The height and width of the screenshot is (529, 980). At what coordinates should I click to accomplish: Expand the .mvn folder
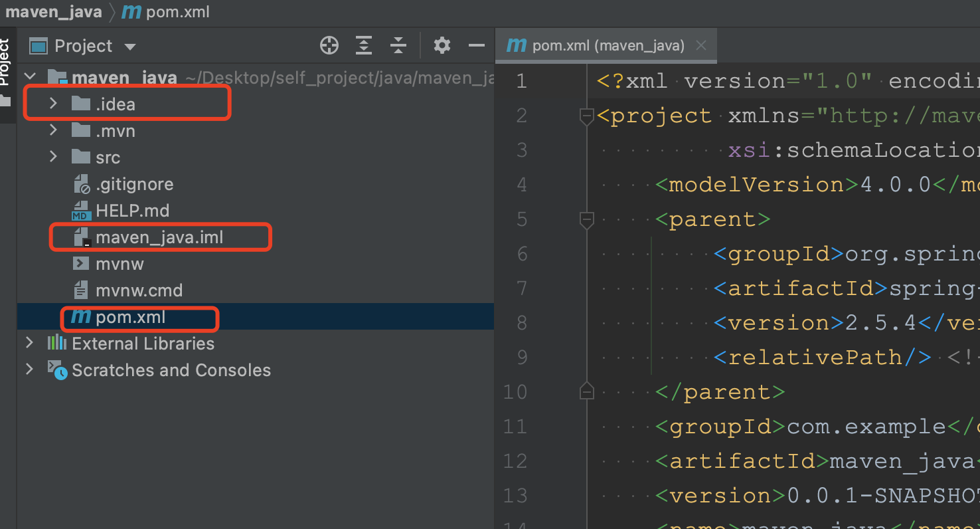coord(54,130)
